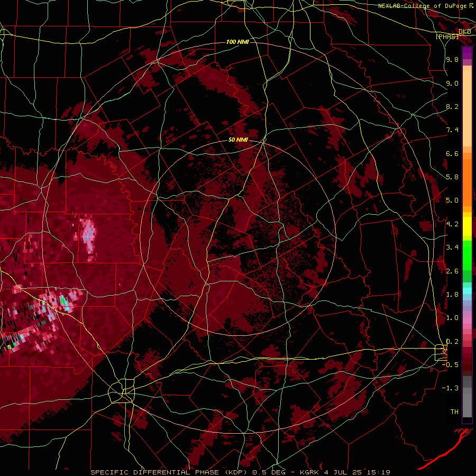Click the 6.6 scale value
The width and height of the screenshot is (476, 476).
tap(452, 153)
